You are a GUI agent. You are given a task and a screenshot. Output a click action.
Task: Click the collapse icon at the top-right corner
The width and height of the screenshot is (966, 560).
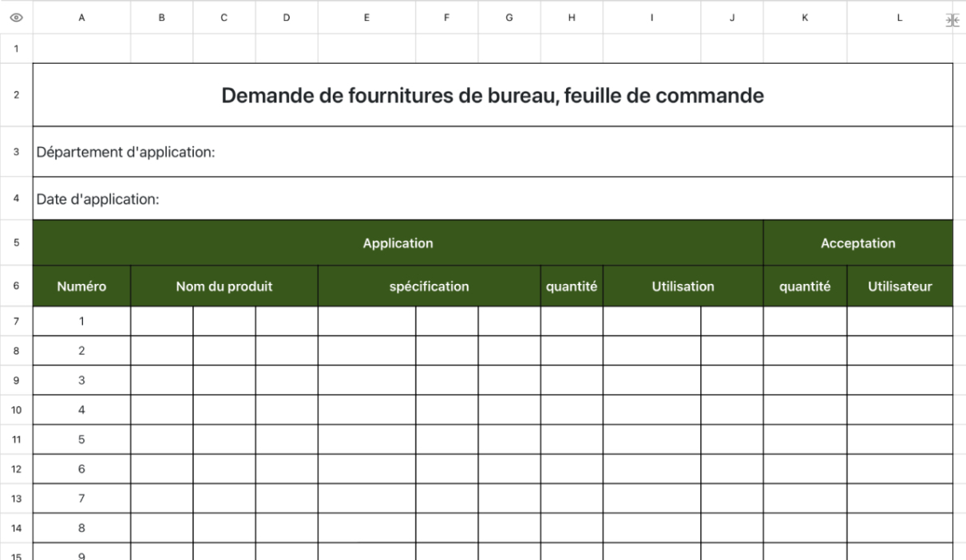pyautogui.click(x=951, y=20)
